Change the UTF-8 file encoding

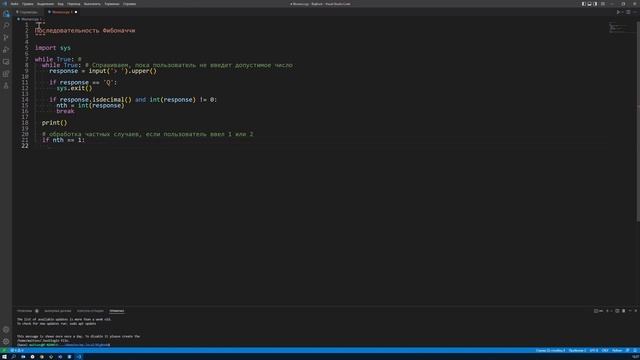[594, 350]
